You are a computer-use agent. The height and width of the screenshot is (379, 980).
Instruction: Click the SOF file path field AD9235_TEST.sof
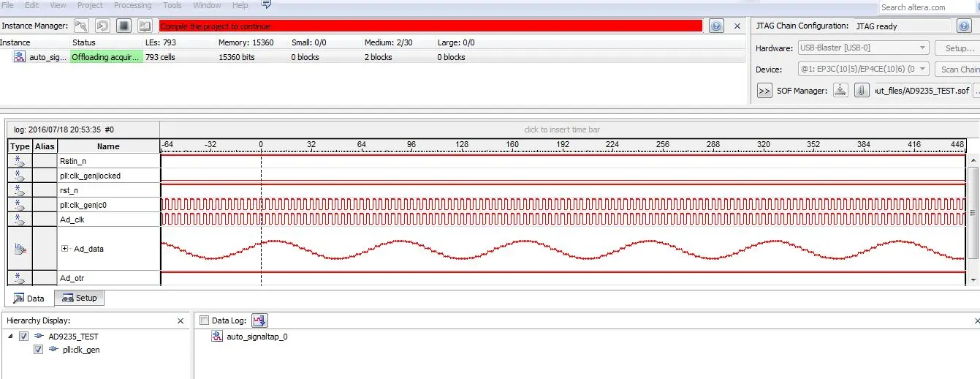point(922,91)
